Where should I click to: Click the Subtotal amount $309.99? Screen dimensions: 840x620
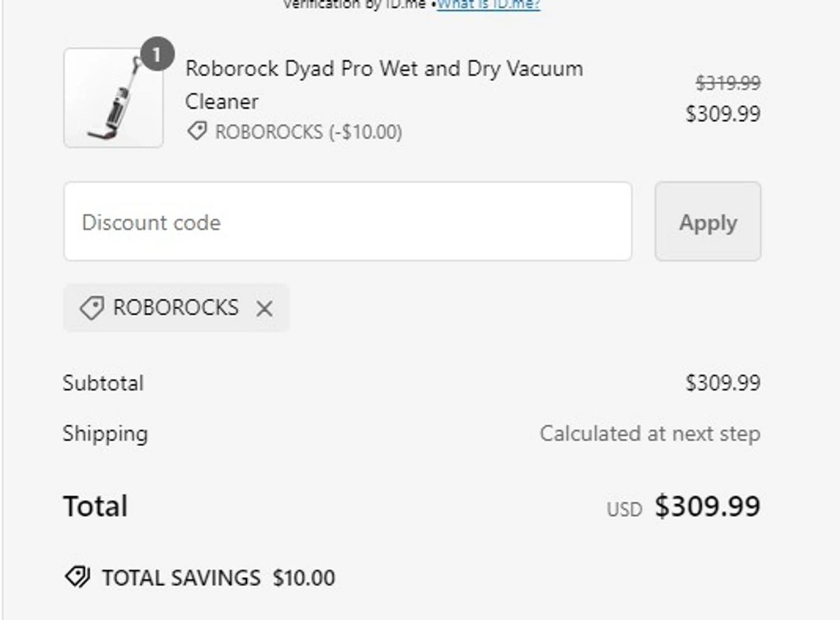tap(723, 383)
